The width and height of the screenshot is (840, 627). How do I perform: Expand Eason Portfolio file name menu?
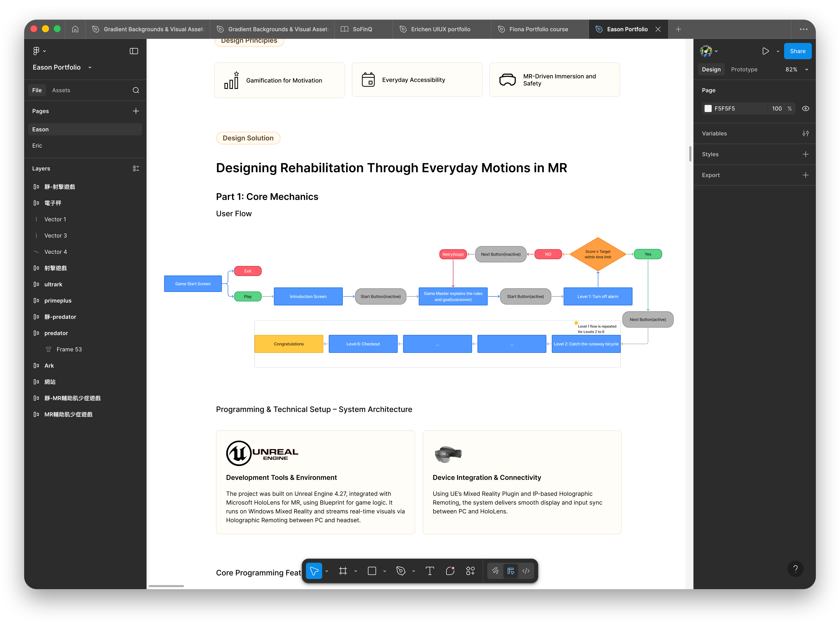click(x=90, y=68)
